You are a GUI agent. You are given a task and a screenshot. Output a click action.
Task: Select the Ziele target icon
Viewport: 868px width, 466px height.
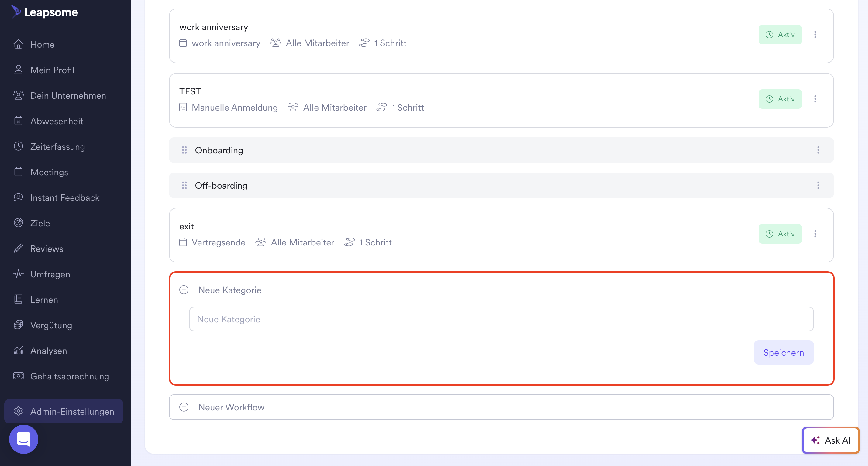[19, 223]
